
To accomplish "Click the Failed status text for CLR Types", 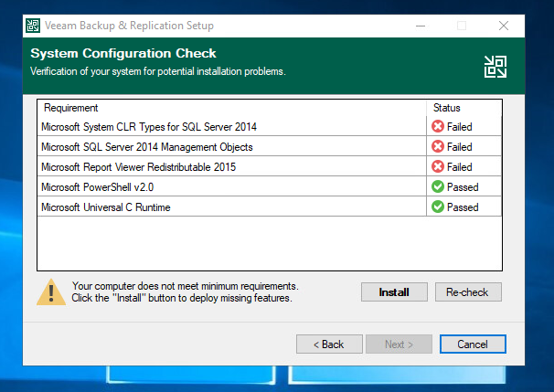I will tap(459, 127).
